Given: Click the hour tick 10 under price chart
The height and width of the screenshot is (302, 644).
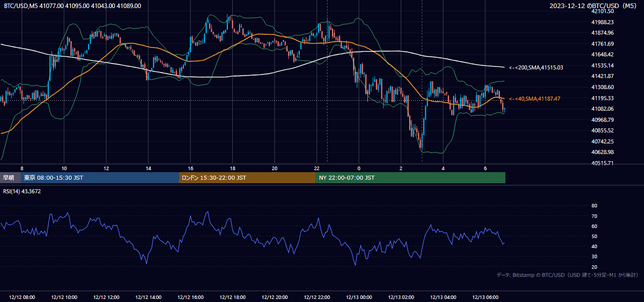Looking at the screenshot, I should [x=64, y=168].
